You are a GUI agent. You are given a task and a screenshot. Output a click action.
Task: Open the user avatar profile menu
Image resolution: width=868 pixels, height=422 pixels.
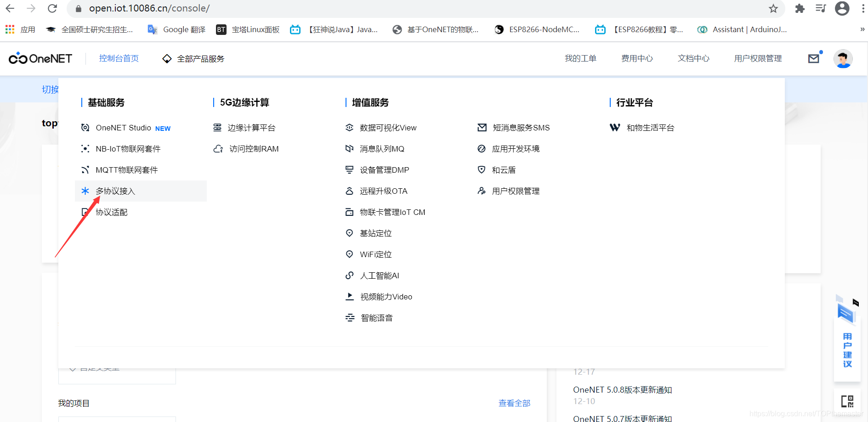pos(843,58)
